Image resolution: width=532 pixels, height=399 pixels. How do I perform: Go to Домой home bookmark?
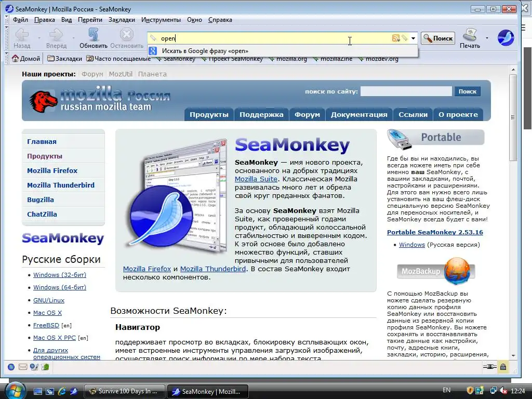pos(26,59)
